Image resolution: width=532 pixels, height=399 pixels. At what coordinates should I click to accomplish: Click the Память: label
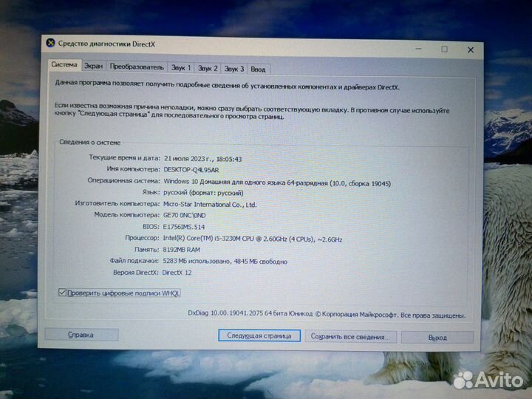click(x=146, y=250)
